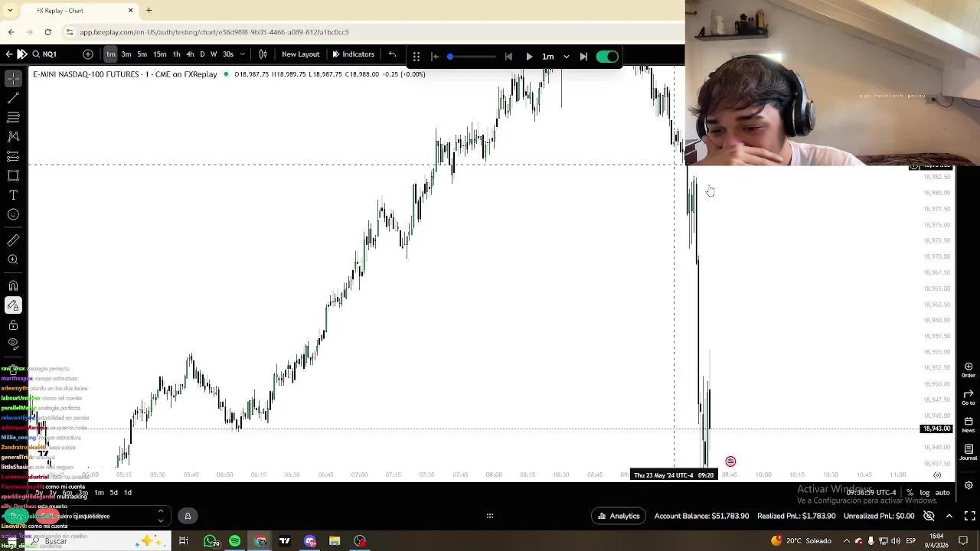Open the Analytics panel
The width and height of the screenshot is (980, 551).
coord(618,516)
